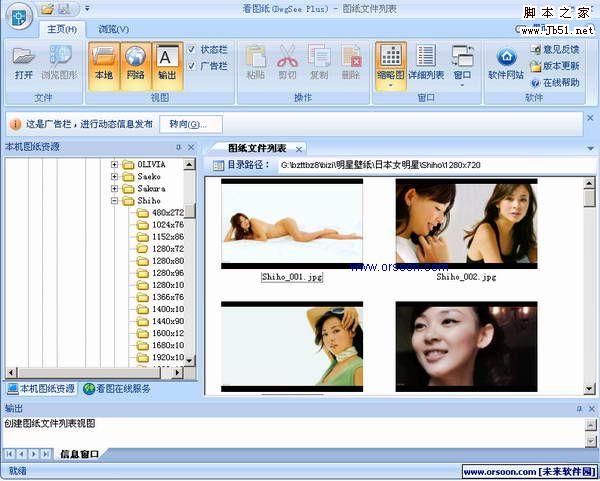
Task: Open the quick access toolbar customize arrow
Action: tap(87, 8)
